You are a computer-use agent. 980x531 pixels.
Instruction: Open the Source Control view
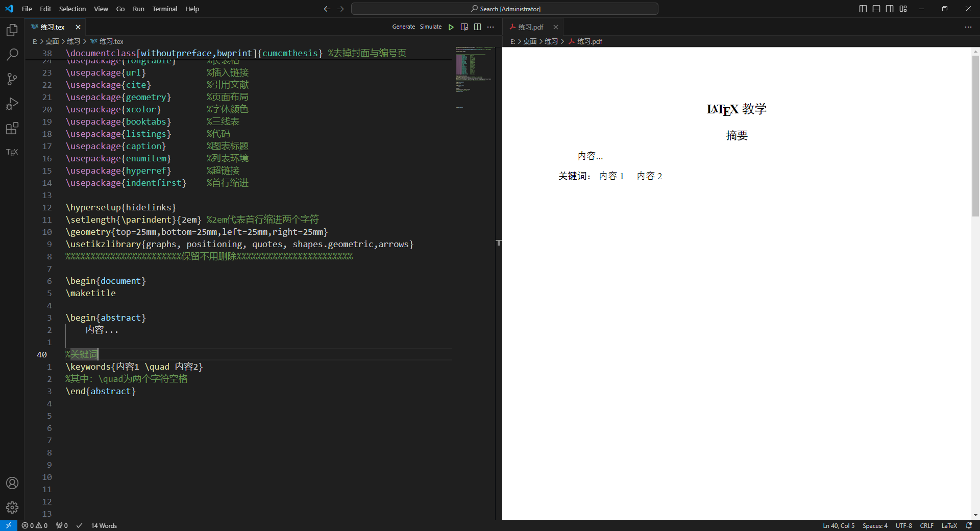[x=12, y=79]
